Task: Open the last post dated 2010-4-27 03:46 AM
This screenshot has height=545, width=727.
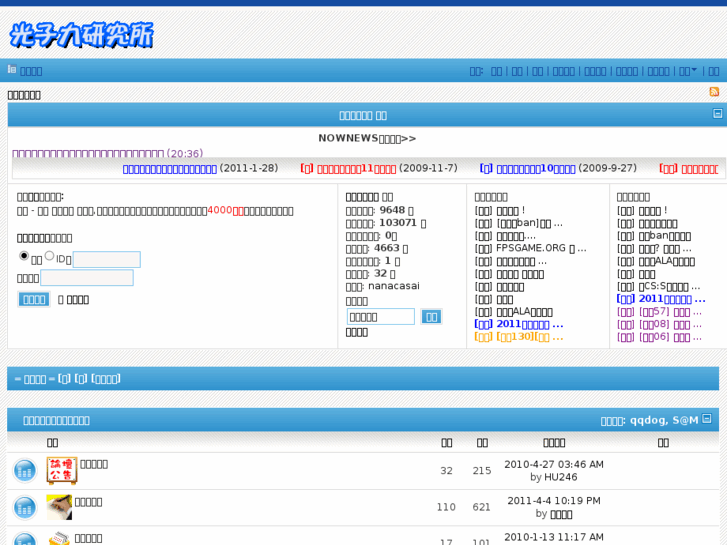Action: tap(554, 464)
